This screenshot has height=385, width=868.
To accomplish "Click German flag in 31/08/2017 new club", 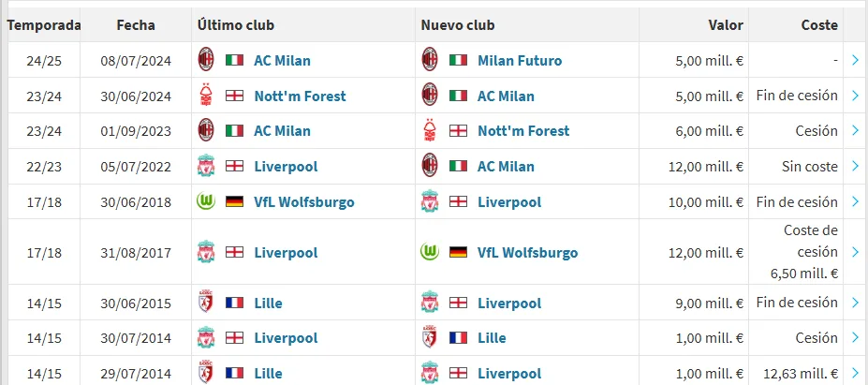I will tap(459, 253).
